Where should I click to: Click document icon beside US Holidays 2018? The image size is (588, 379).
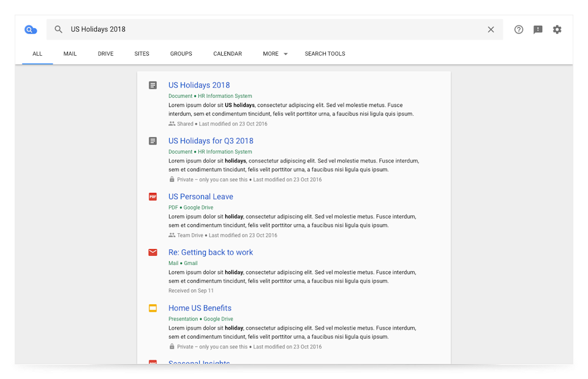coord(153,85)
